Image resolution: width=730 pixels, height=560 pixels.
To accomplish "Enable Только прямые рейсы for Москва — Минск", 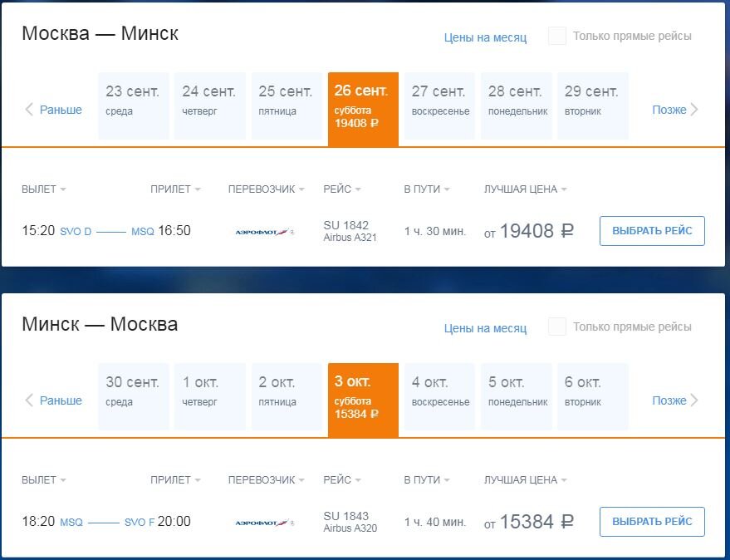I will [556, 36].
